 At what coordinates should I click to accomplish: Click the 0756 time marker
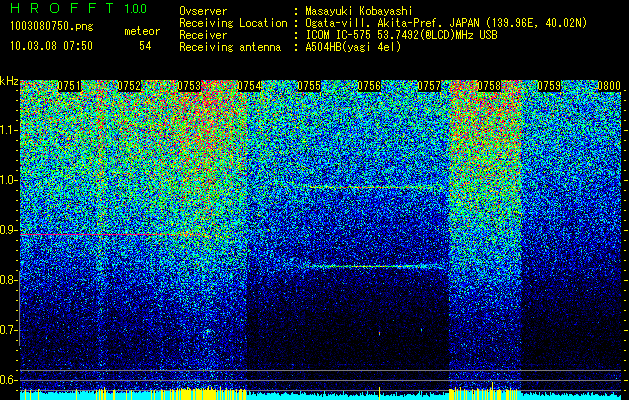click(x=369, y=86)
